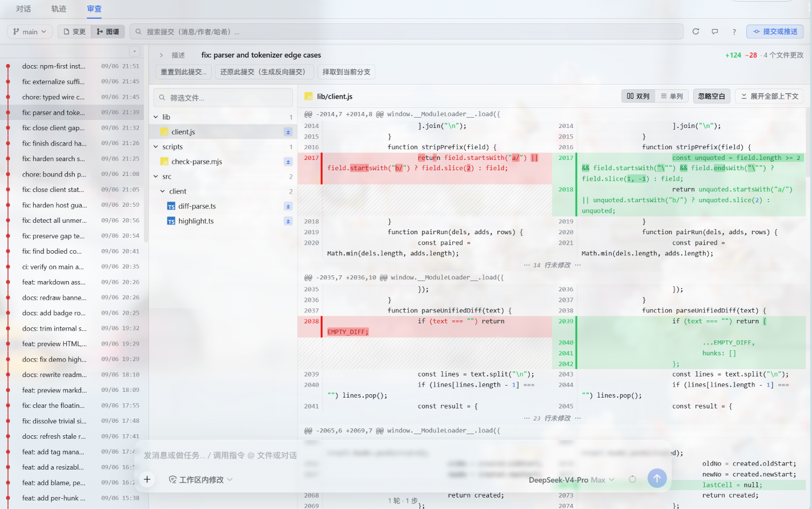This screenshot has width=812, height=509.
Task: Expand the 描述 description chevron
Action: 161,55
